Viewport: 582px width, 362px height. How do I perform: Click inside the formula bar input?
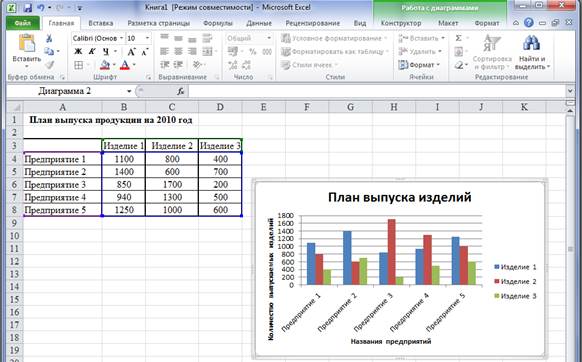pos(377,91)
